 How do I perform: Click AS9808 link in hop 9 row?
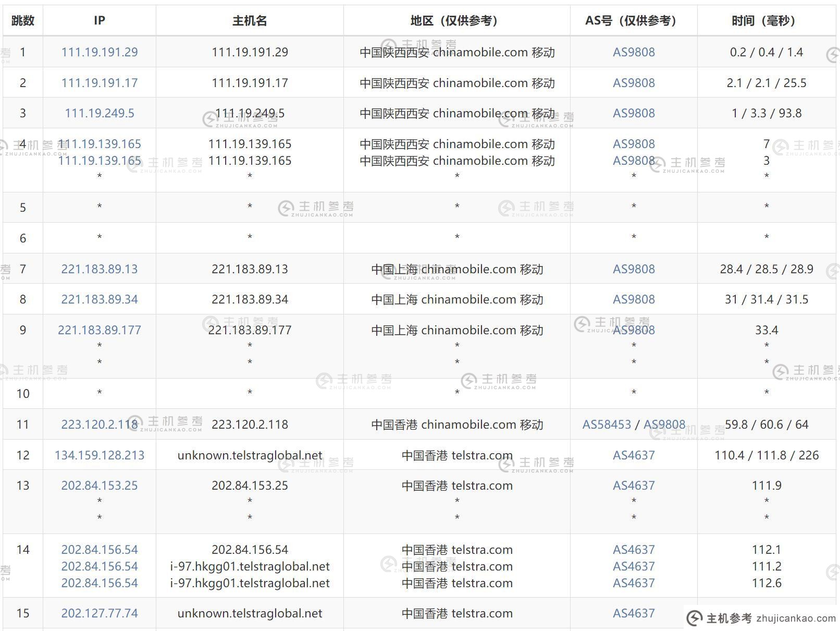[634, 330]
